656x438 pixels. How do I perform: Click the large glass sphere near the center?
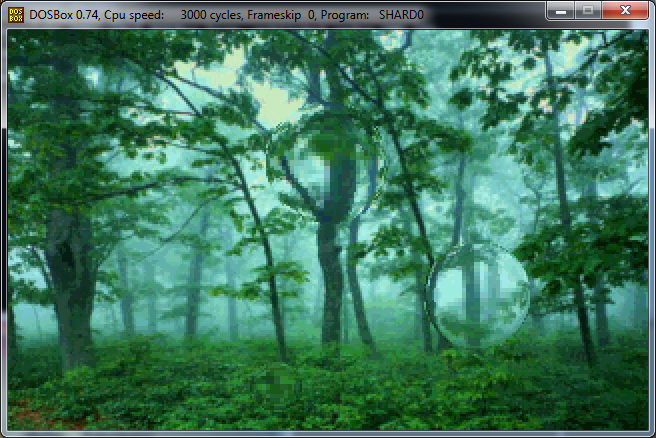coord(327,163)
